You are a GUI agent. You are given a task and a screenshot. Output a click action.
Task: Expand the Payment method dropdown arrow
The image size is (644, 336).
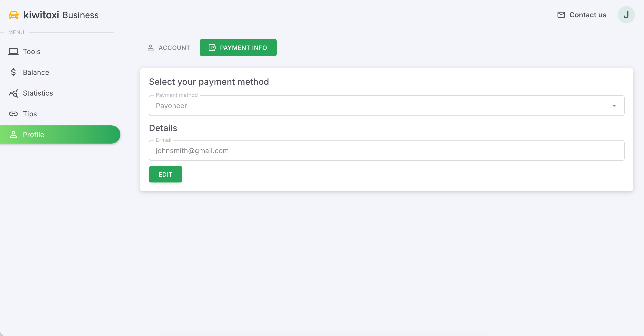tap(614, 106)
